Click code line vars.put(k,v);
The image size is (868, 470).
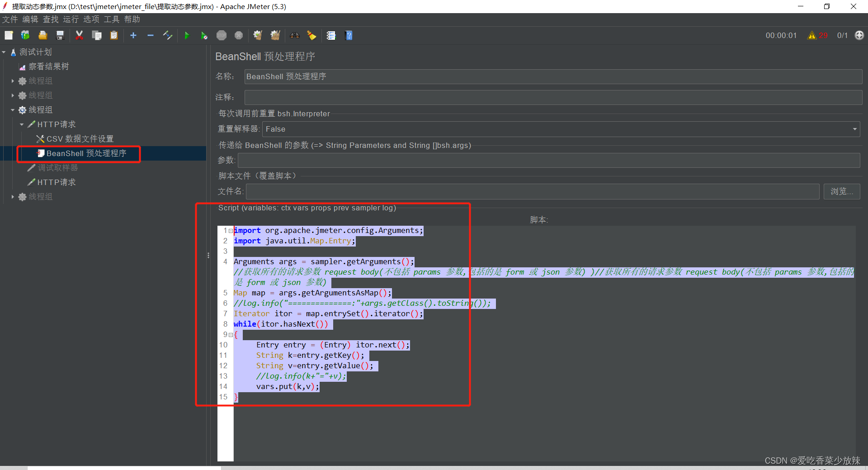click(288, 387)
